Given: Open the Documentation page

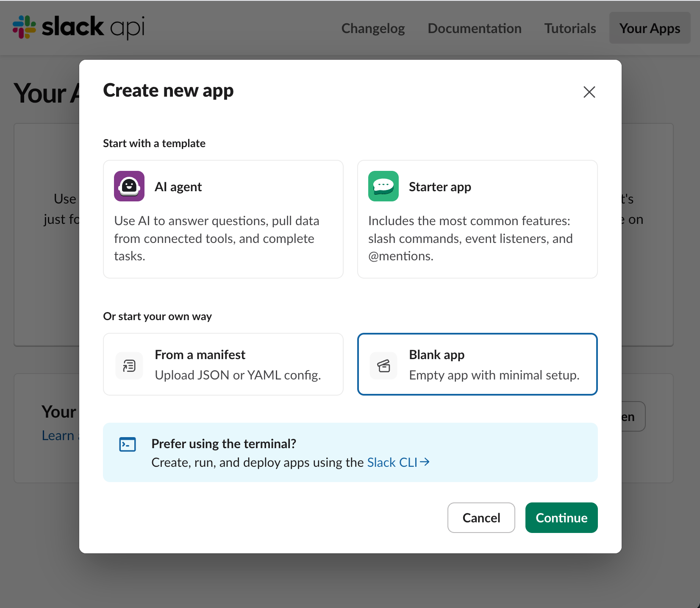Looking at the screenshot, I should [x=475, y=28].
